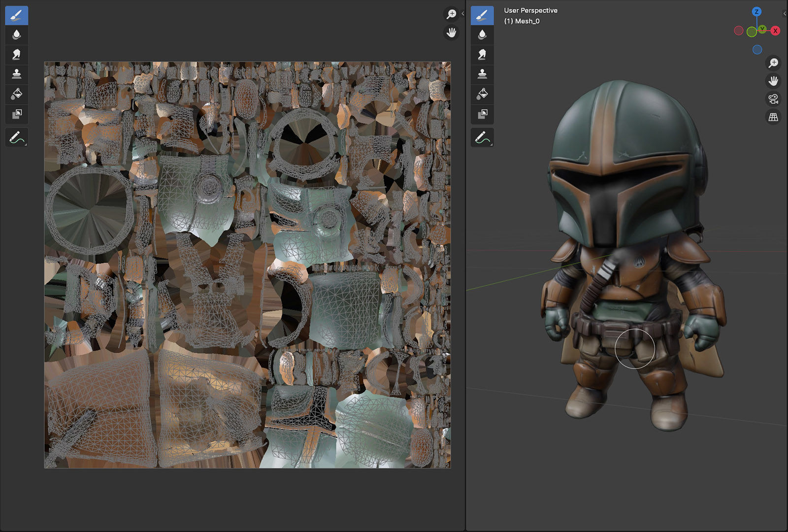
Task: Click the red X axis on the navigation gizmo
Action: [x=775, y=31]
